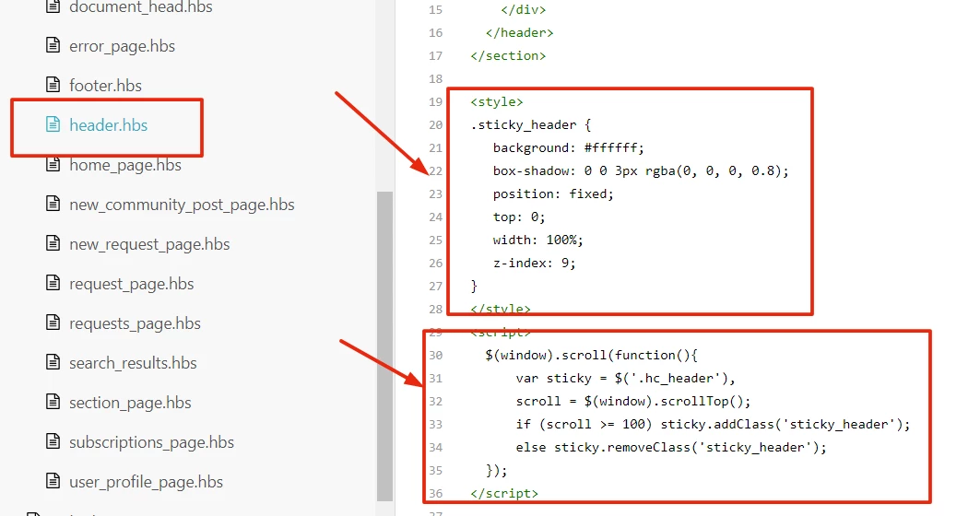Click file icon beside header.hbs
Screen dimensions: 980x516
pos(53,124)
